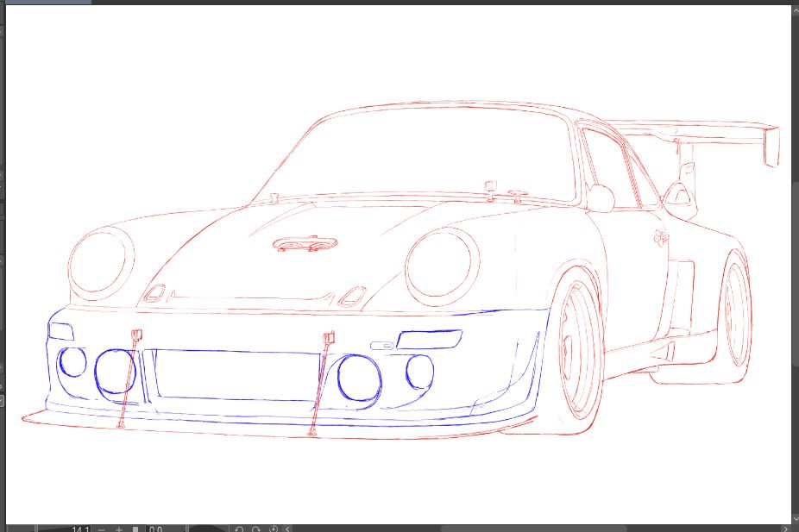
Task: Click the rear wing spoiler in the drawing
Action: point(693,142)
